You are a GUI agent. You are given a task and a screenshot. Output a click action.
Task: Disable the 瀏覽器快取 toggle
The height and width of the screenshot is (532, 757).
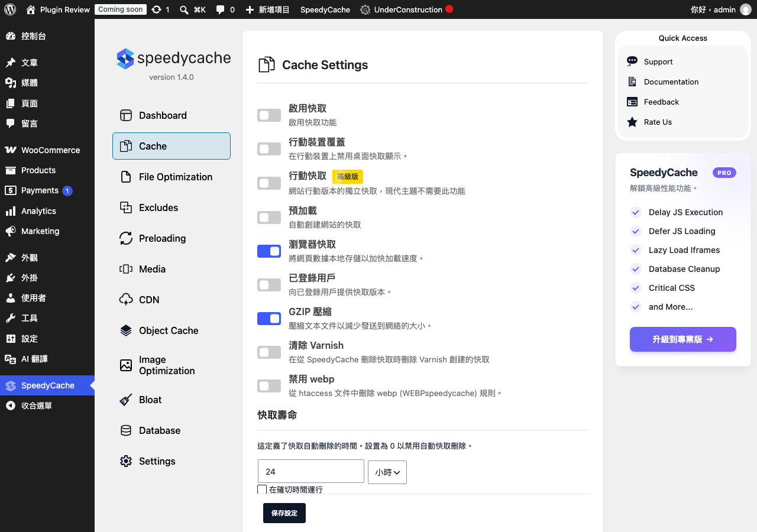(x=269, y=251)
